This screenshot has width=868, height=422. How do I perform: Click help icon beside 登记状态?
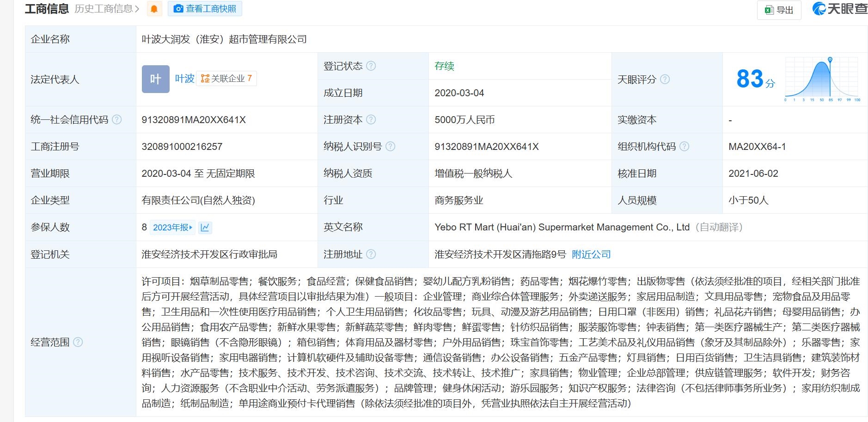click(371, 66)
